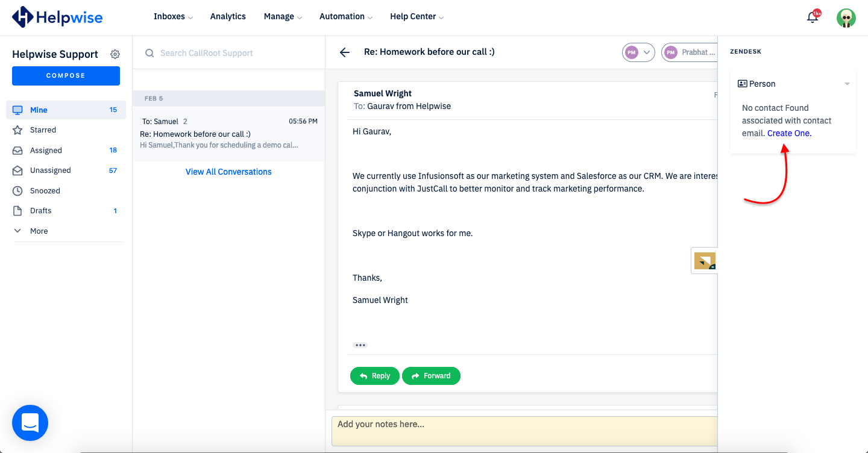This screenshot has height=453, width=868.
Task: Click the Helpwise logo
Action: [x=57, y=17]
